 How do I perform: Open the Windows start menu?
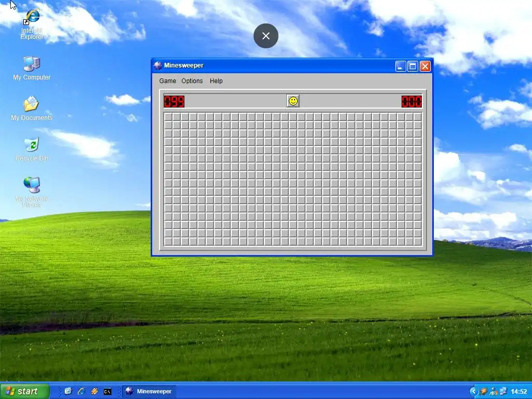(24, 391)
